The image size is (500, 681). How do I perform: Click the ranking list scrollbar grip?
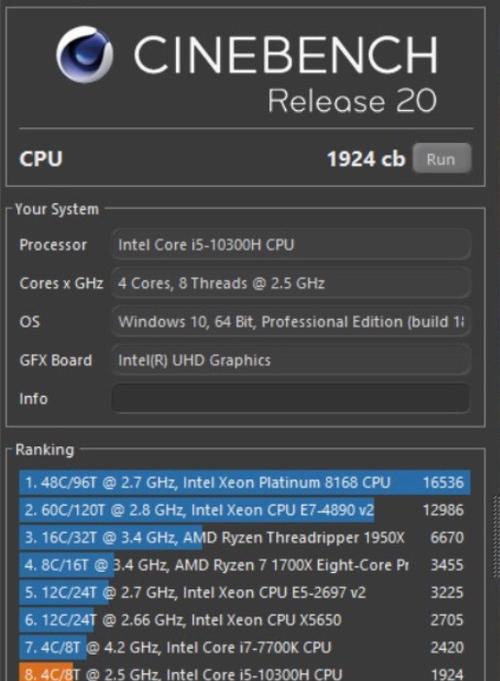pos(497,536)
